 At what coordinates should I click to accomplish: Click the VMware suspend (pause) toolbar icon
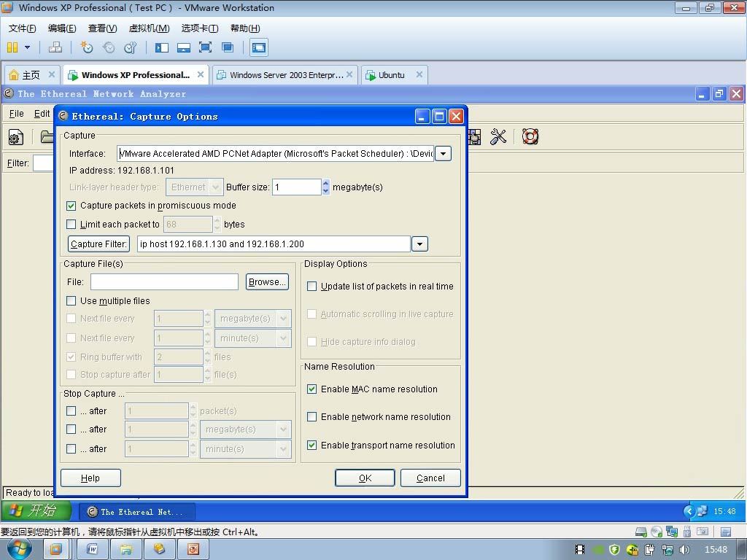tap(12, 47)
